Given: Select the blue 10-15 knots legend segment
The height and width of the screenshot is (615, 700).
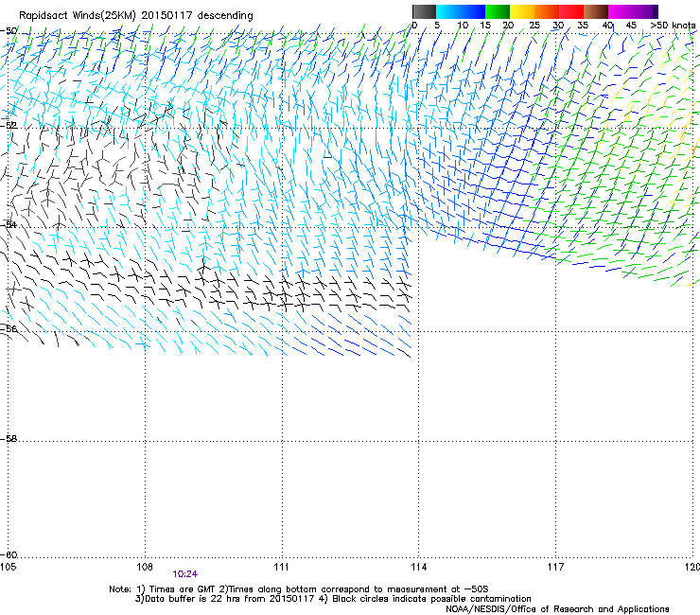Looking at the screenshot, I should click(473, 11).
